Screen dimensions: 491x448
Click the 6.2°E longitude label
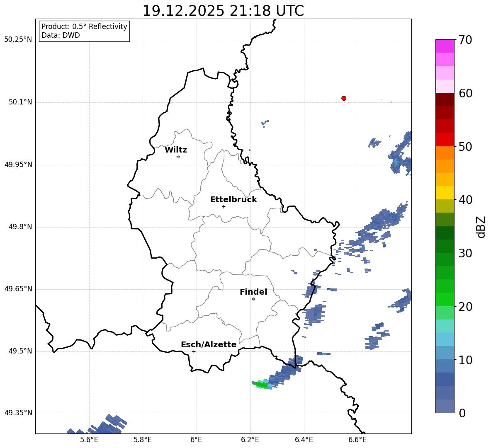[x=250, y=440]
